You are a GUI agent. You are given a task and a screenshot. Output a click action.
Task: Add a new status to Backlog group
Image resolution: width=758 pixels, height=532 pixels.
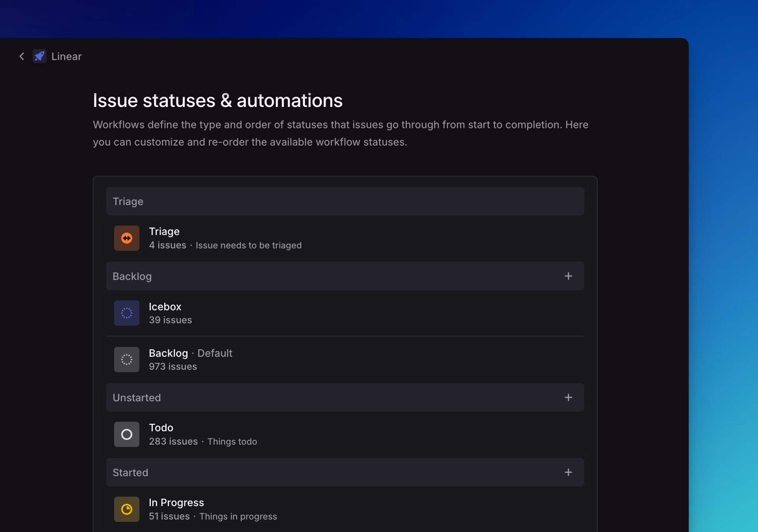[568, 276]
